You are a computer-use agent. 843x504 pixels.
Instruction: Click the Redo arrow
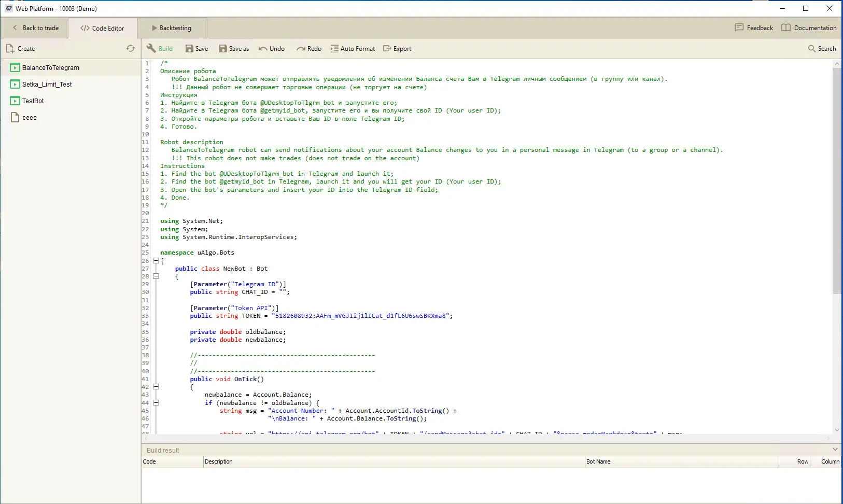tap(301, 49)
